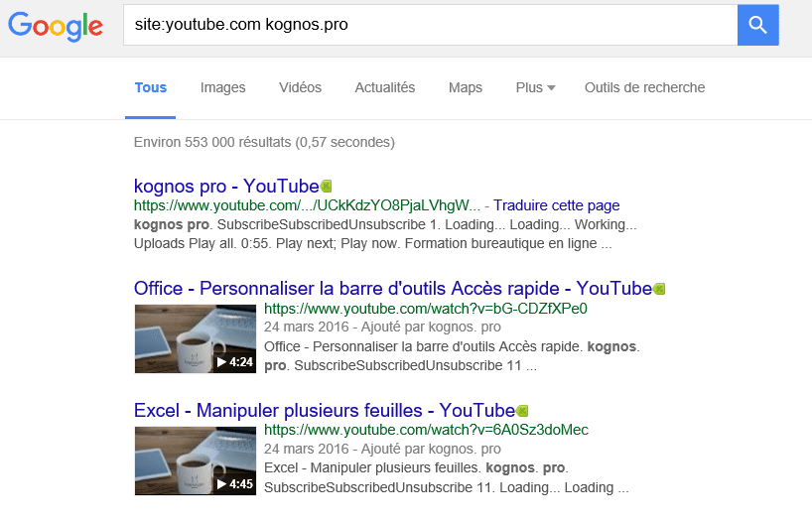
Task: Click '24 mars 2016 - Ajouté par kognos. pro' under Office result
Action: pyautogui.click(x=383, y=328)
